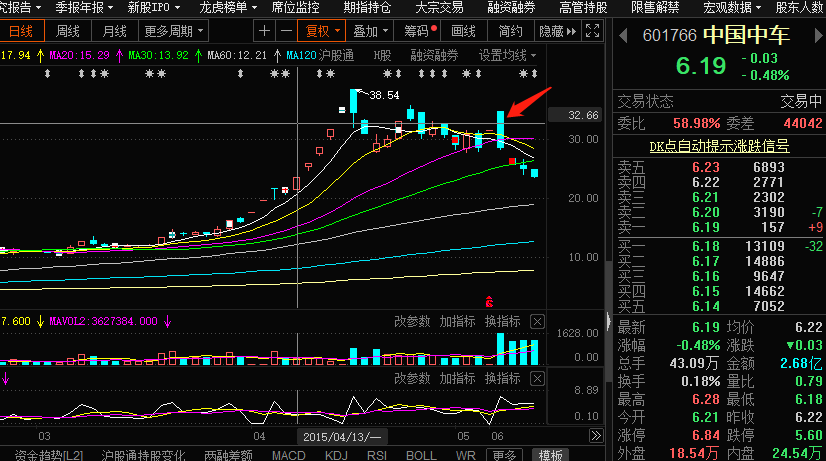Click the 更多 indicators button
This screenshot has width=826, height=461.
(x=504, y=455)
